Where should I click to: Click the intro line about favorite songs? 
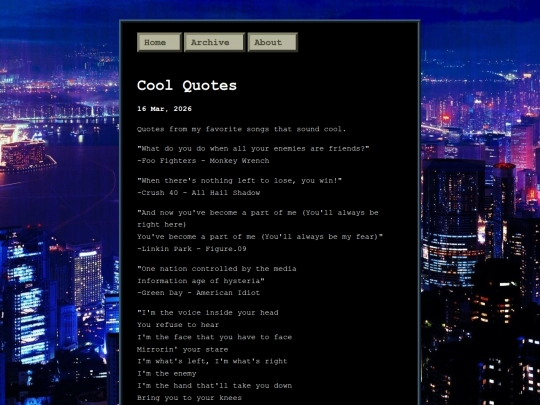(241, 129)
